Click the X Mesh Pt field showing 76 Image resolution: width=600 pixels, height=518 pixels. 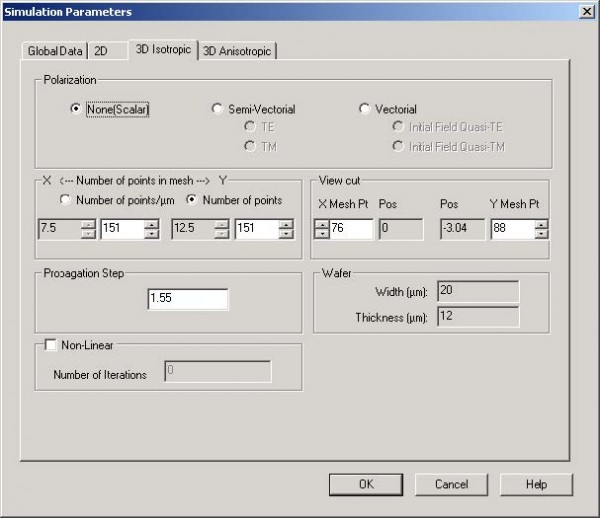pyautogui.click(x=351, y=228)
